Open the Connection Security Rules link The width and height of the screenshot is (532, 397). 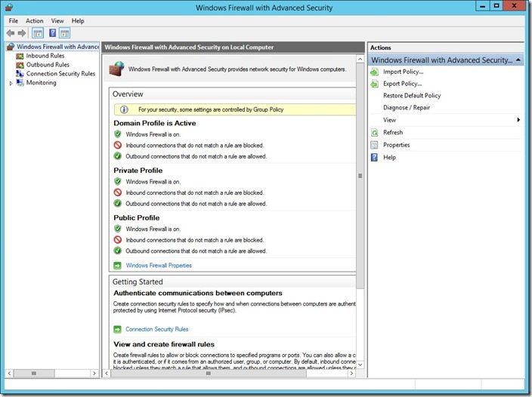tap(156, 329)
